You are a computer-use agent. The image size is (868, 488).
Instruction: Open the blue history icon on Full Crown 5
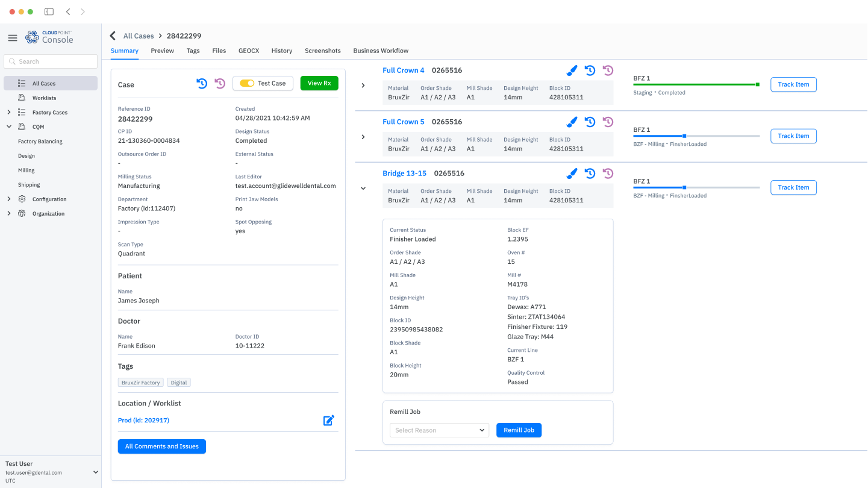pyautogui.click(x=590, y=122)
